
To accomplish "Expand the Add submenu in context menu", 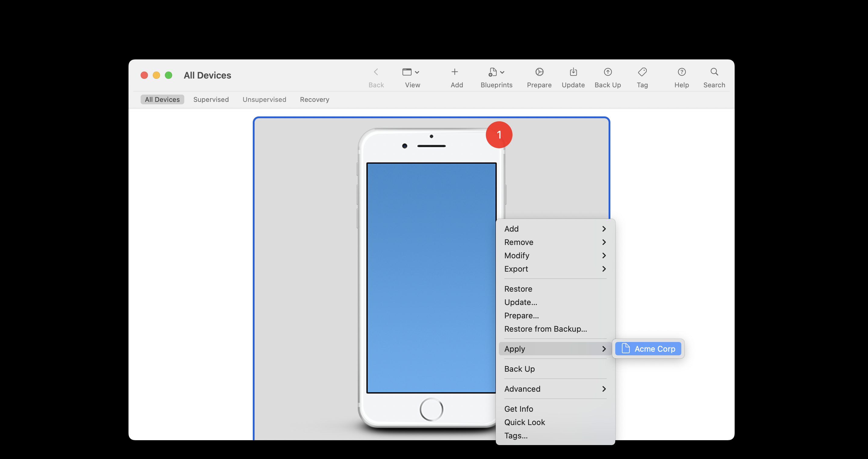I will click(555, 229).
